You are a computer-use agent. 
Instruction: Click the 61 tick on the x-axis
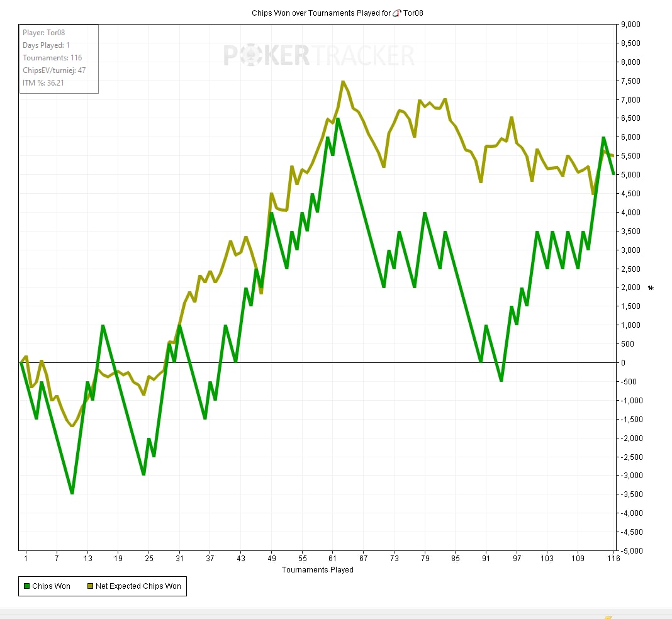point(333,559)
